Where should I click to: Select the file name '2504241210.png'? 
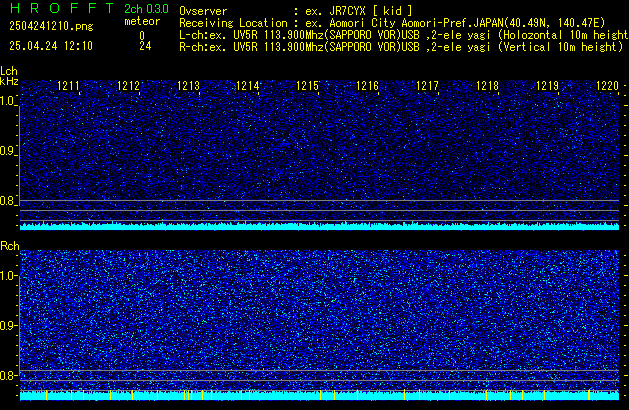coord(51,26)
